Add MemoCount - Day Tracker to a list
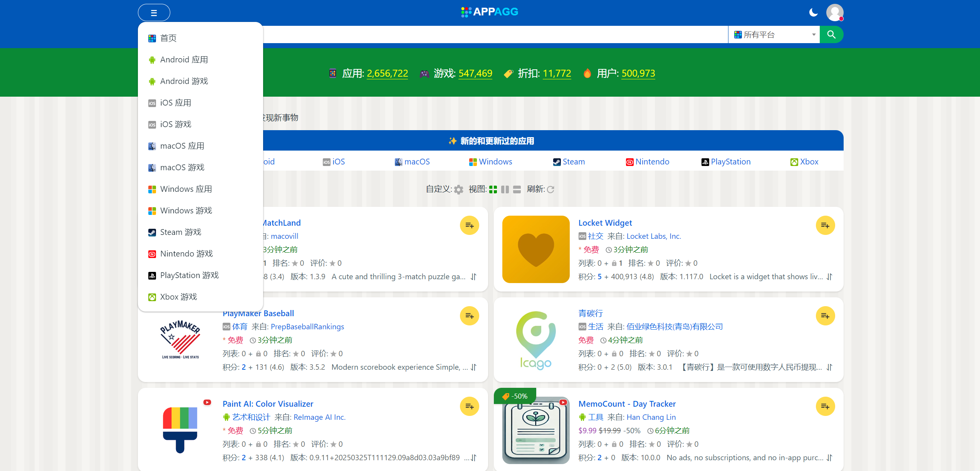This screenshot has width=980, height=471. click(x=825, y=406)
